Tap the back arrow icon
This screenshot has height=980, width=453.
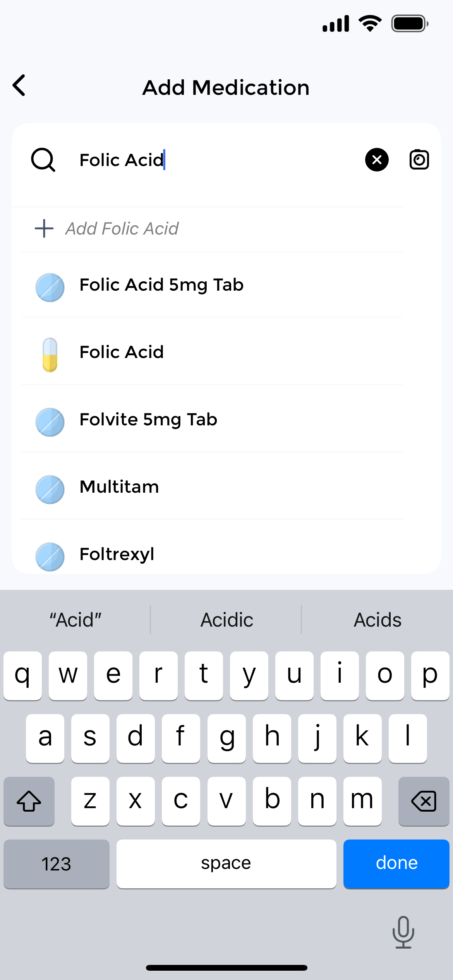(x=19, y=86)
